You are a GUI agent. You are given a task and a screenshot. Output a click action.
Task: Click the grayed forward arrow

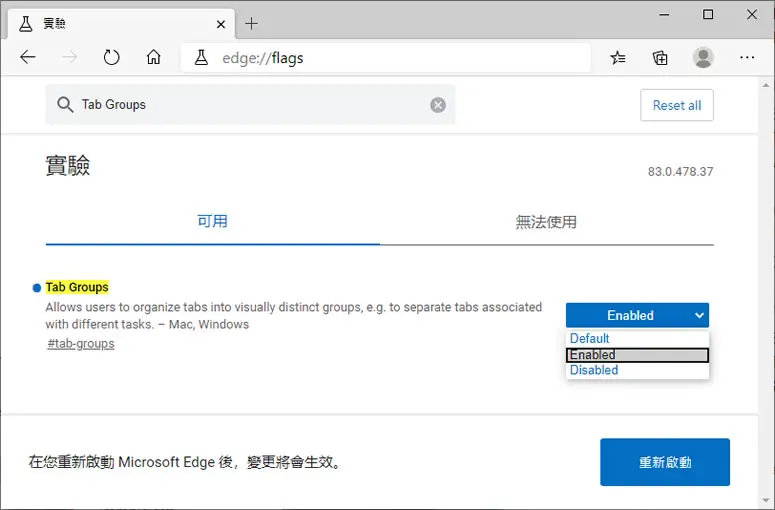tap(69, 57)
